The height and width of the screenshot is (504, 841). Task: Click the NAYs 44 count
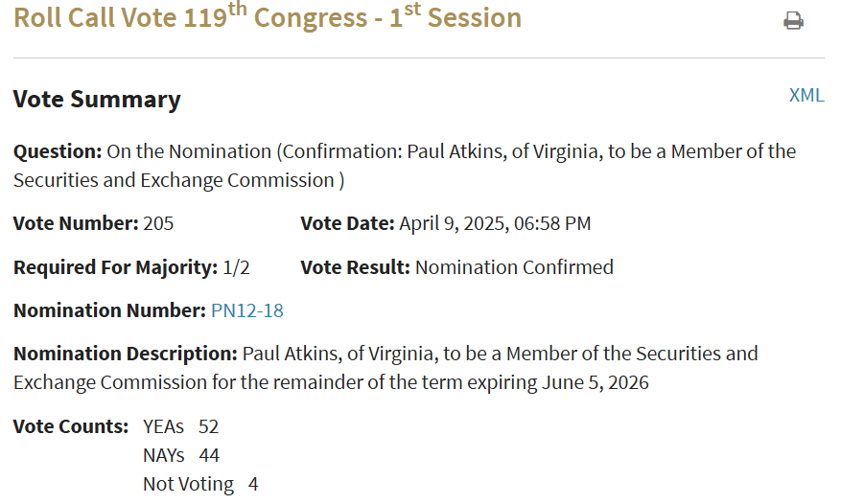coord(181,455)
